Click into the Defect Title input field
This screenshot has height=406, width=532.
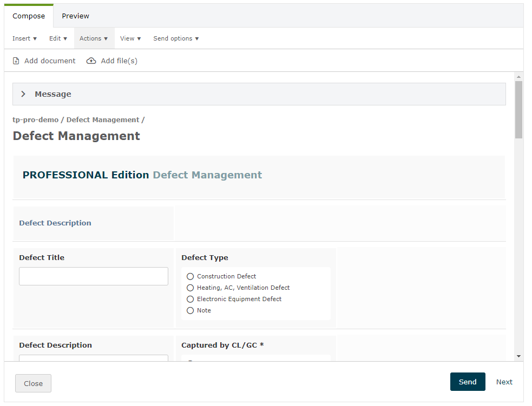(94, 276)
